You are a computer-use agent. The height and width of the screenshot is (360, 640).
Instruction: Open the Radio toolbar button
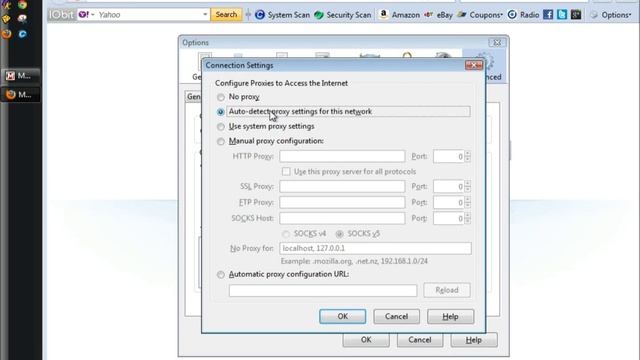[523, 15]
